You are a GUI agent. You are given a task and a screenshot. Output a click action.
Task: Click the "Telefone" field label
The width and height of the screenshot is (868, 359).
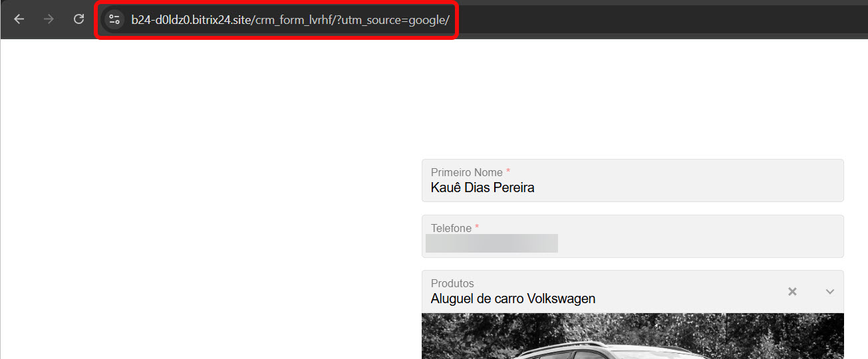(x=451, y=228)
